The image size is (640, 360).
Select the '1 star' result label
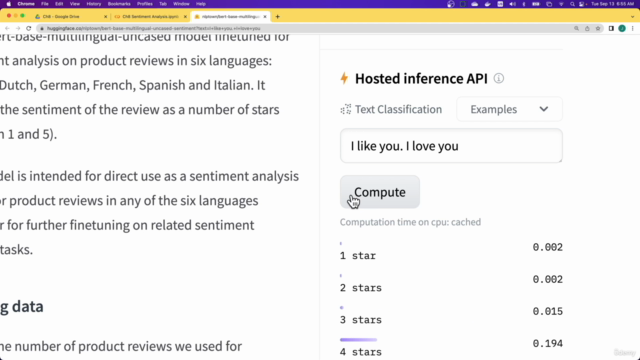click(x=358, y=256)
